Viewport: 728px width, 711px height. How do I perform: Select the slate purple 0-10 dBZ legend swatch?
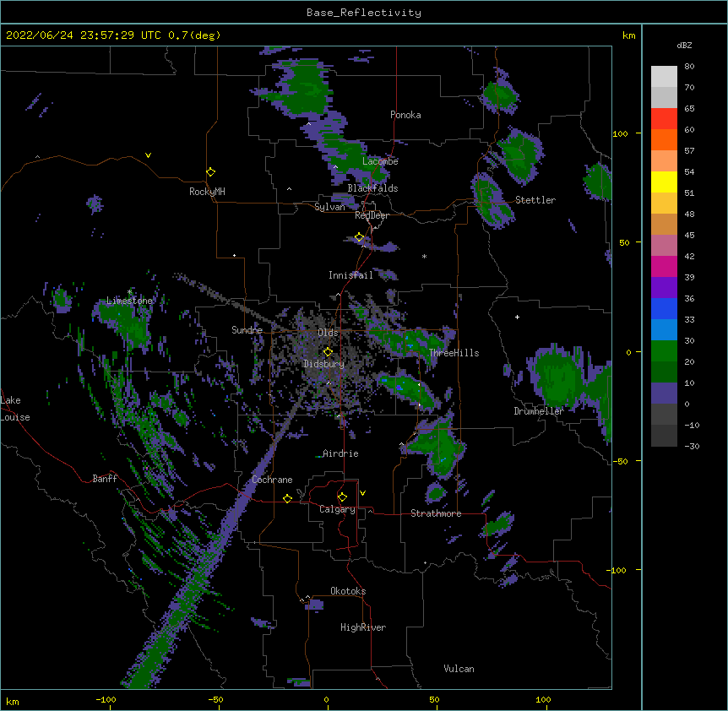tap(664, 393)
